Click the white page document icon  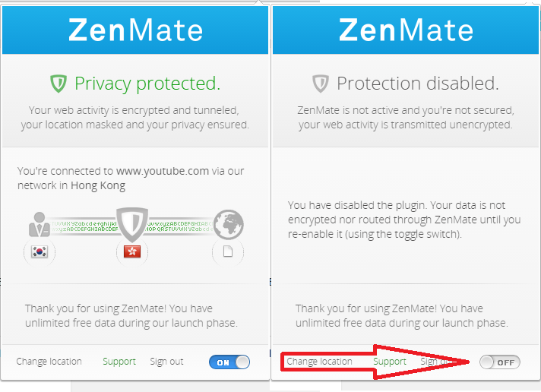[227, 251]
